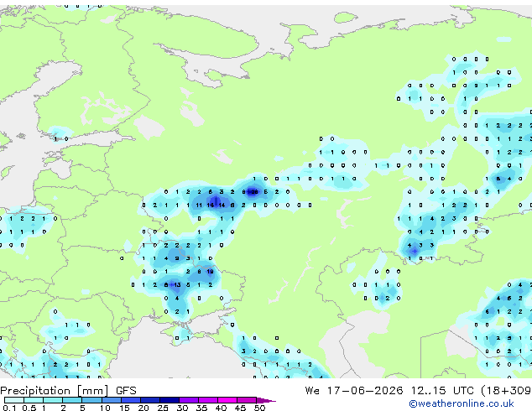Click the 'We 17-06-2026' date text
The height and width of the screenshot is (411, 532).
(x=354, y=391)
